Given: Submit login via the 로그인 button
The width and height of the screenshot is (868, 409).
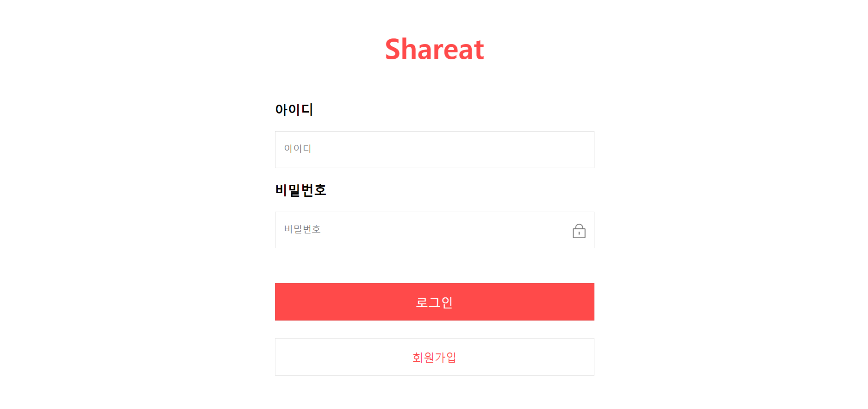Looking at the screenshot, I should (434, 302).
